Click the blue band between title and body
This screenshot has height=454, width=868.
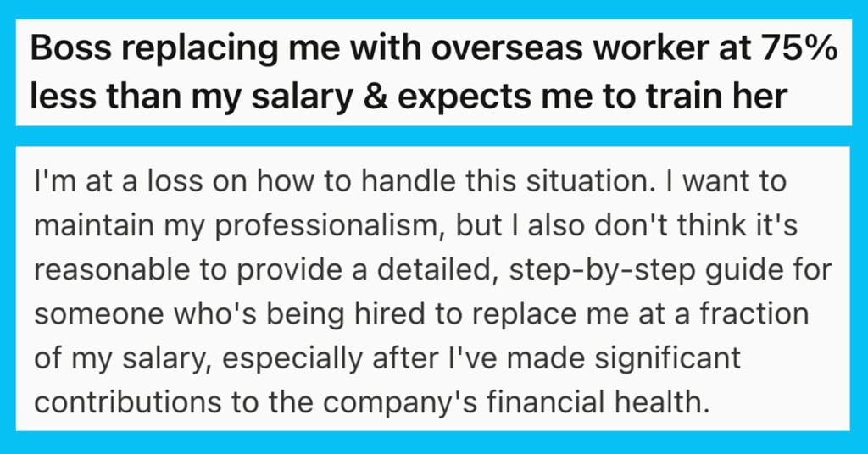[x=434, y=136]
